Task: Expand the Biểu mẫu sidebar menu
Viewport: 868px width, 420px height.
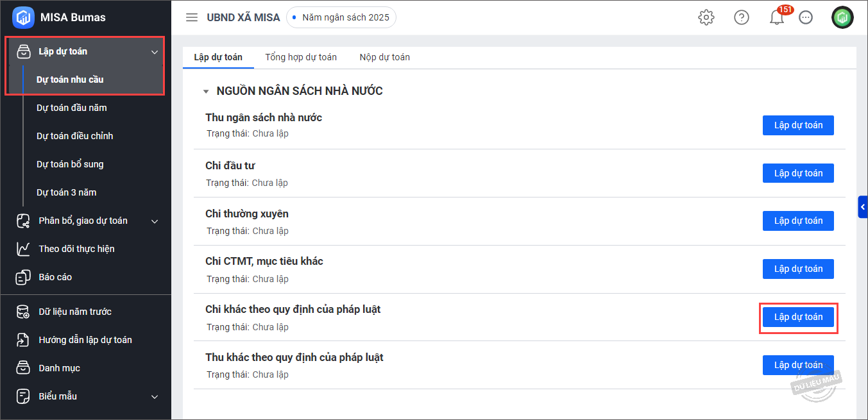Action: (155, 397)
